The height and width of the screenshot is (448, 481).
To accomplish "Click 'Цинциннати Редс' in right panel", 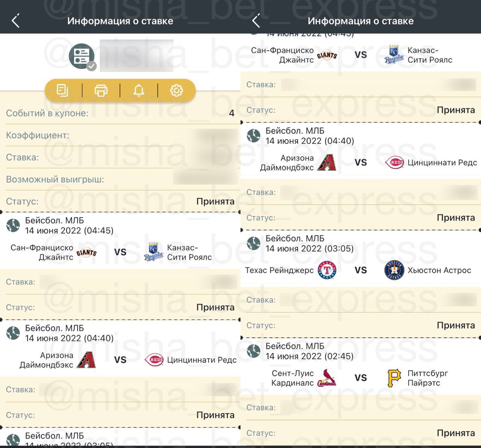I will 442,163.
